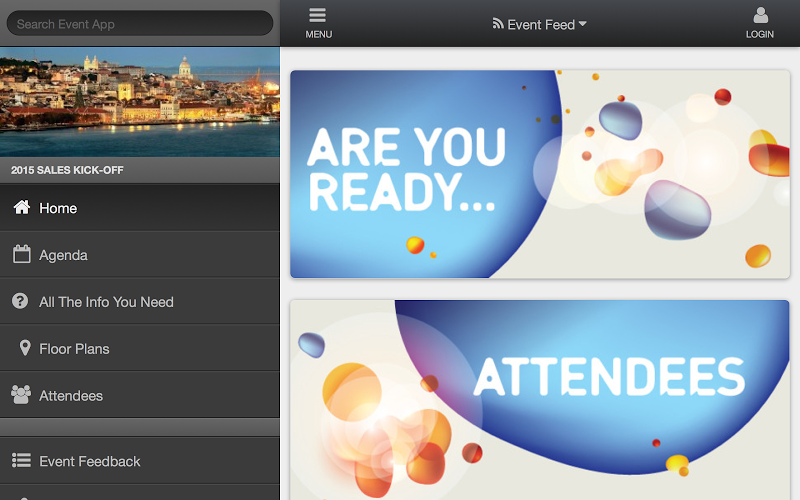Screen dimensions: 800x500
Task: Click the question mark info icon
Action: [20, 301]
